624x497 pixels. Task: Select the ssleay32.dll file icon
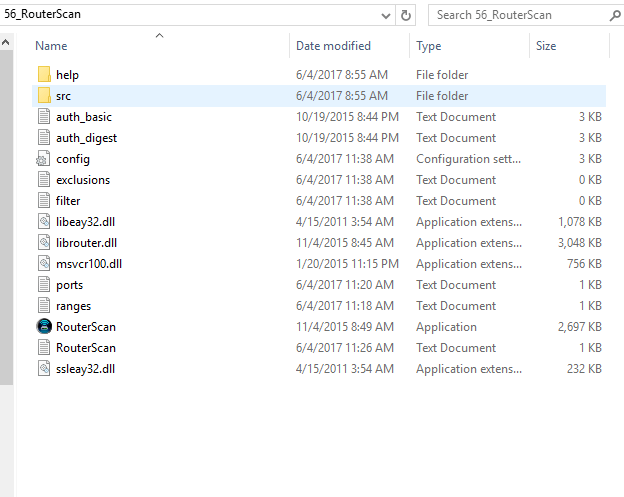coord(43,369)
